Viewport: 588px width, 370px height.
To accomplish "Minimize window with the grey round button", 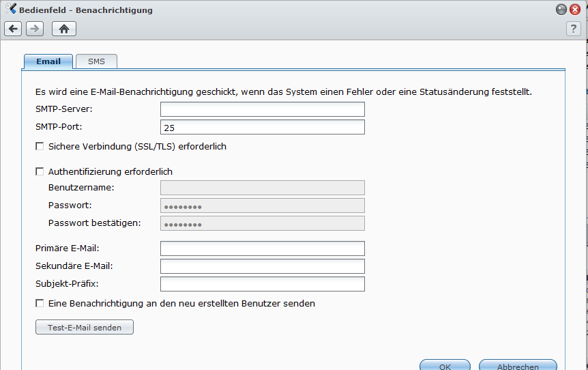I will pyautogui.click(x=561, y=10).
